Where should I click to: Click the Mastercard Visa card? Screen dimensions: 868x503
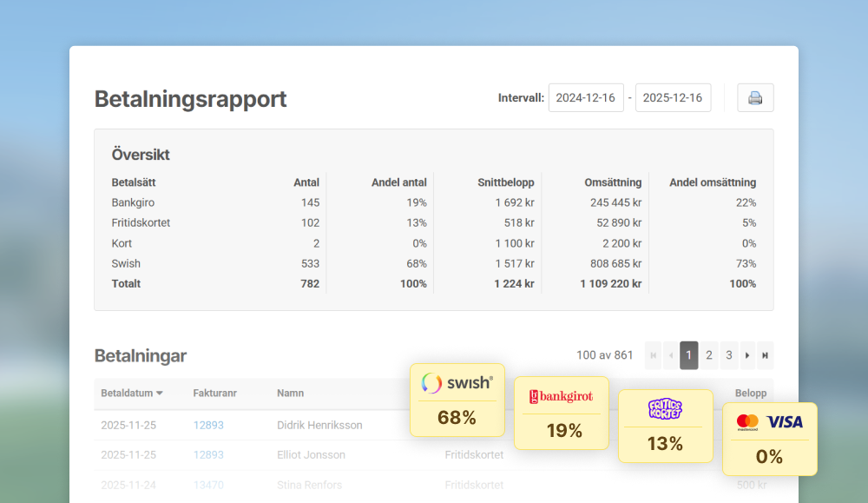tap(769, 439)
